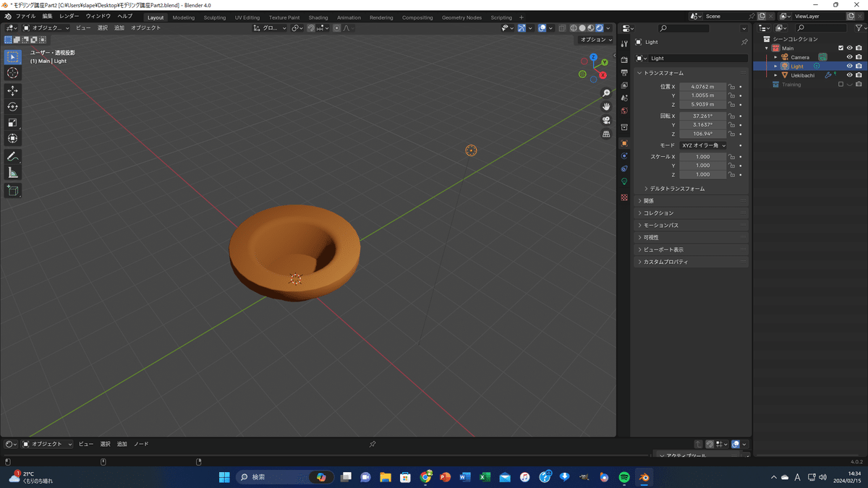The image size is (868, 488).
Task: Hide Camera in viewport via eye icon
Action: pos(849,57)
